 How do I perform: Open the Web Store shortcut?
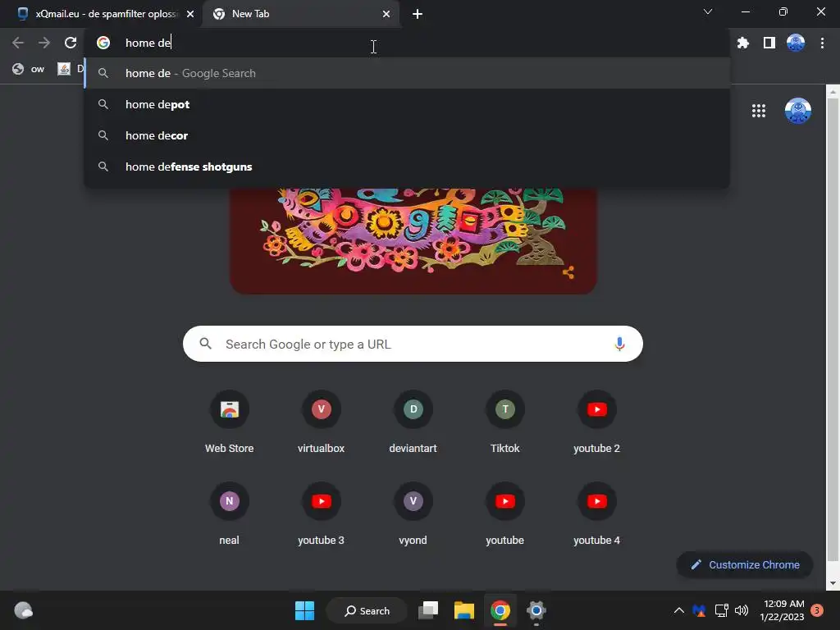click(230, 422)
